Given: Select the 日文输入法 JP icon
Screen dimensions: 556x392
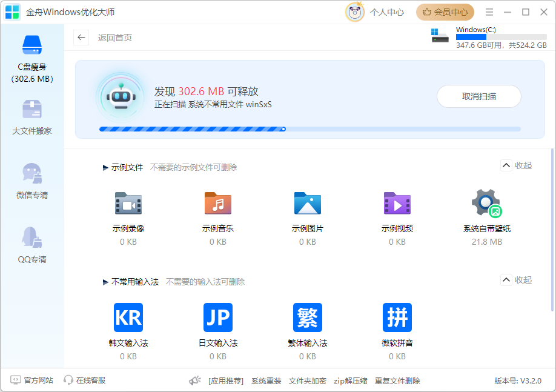Looking at the screenshot, I should point(218,317).
